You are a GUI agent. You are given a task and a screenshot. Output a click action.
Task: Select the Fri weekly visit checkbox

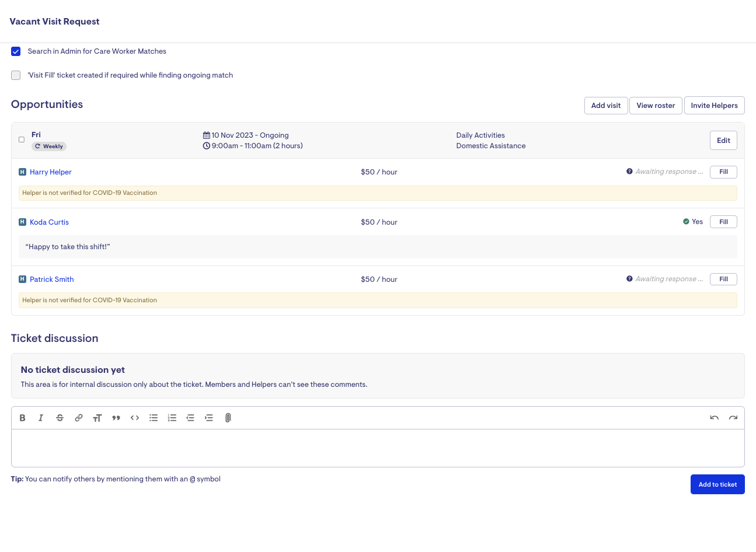(x=22, y=139)
